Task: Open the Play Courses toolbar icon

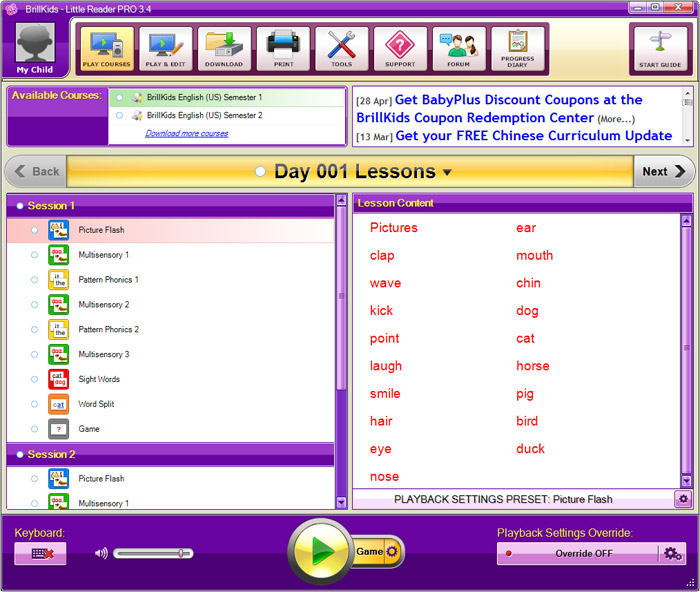Action: pos(107,49)
